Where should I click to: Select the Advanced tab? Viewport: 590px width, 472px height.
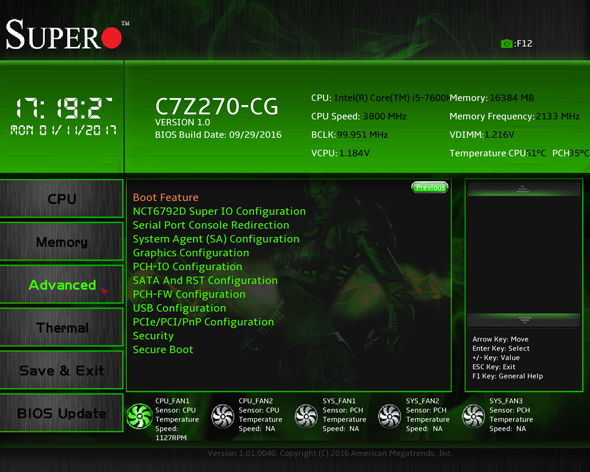[61, 285]
